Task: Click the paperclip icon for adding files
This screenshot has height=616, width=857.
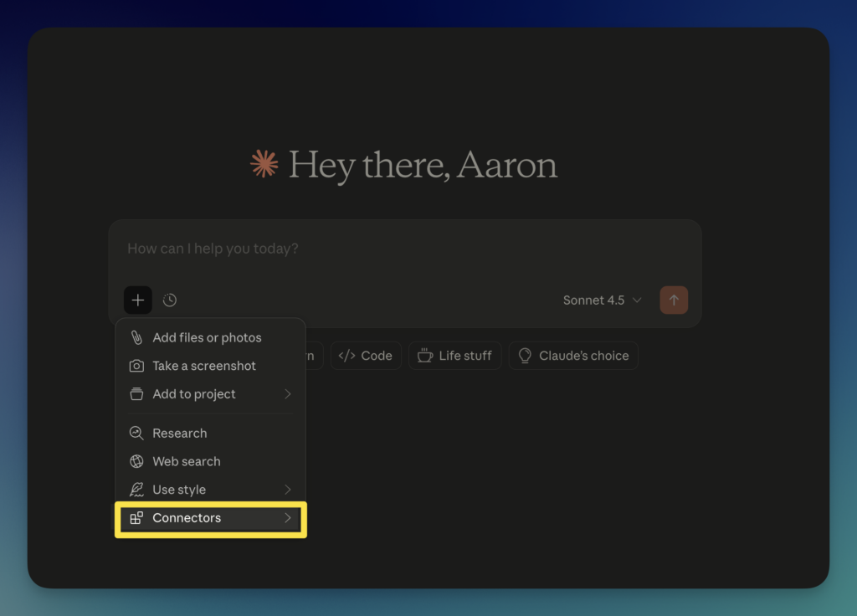Action: coord(136,338)
